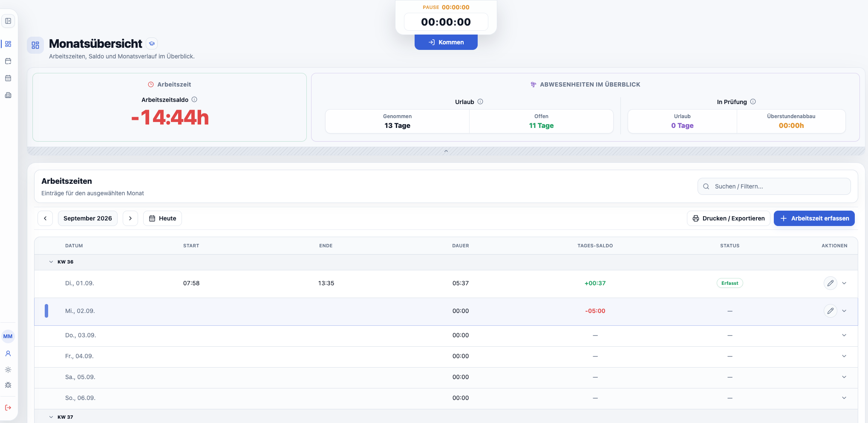Select the Do., 03.09. row date

(x=81, y=335)
